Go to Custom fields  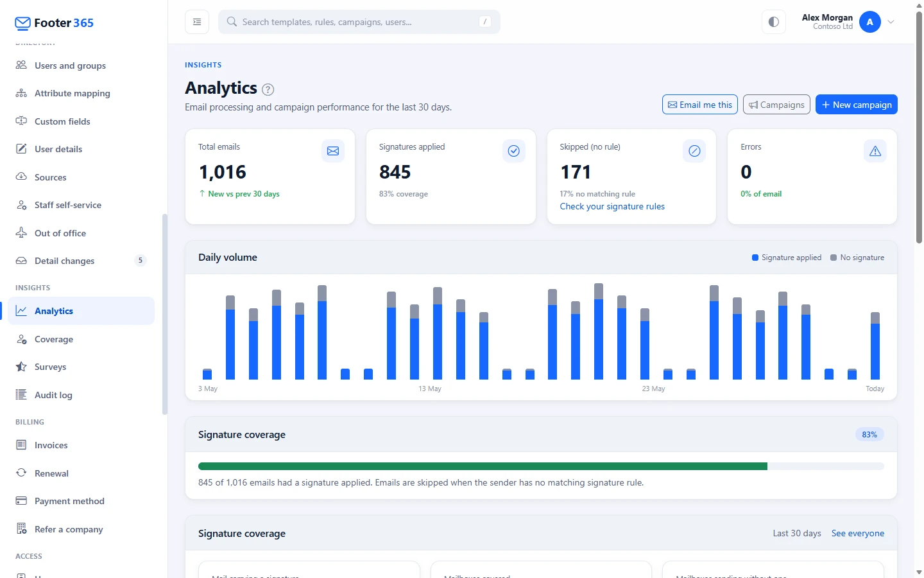(81, 121)
